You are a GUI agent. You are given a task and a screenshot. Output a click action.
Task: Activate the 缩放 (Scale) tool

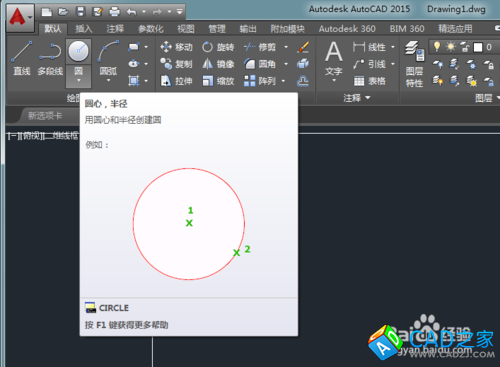coord(218,81)
